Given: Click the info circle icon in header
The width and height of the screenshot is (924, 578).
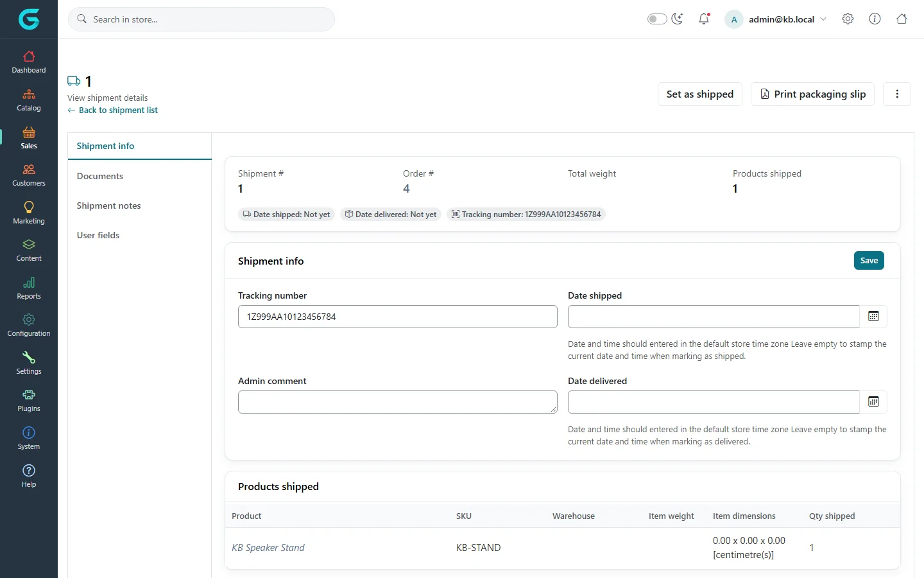Looking at the screenshot, I should (875, 19).
